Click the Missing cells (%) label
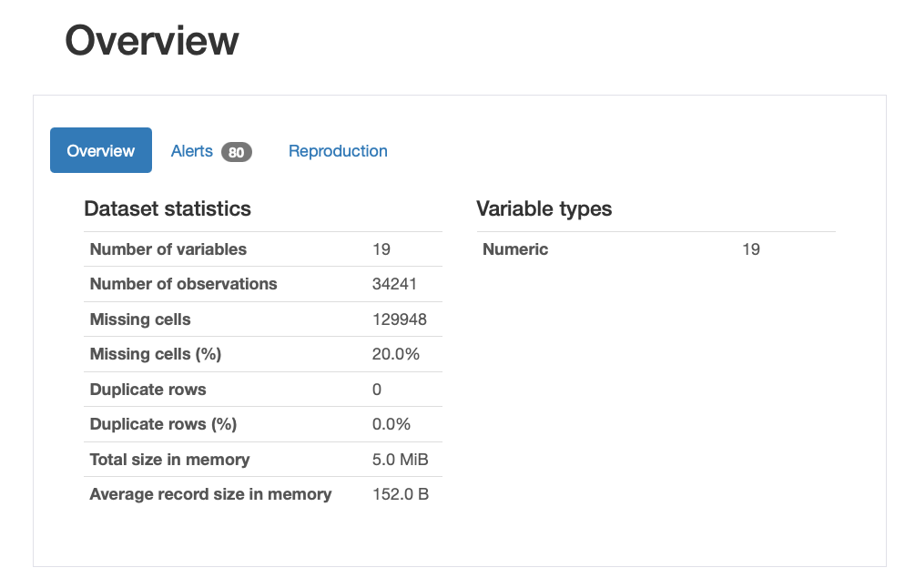Viewport: 905px width, 588px height. (156, 354)
